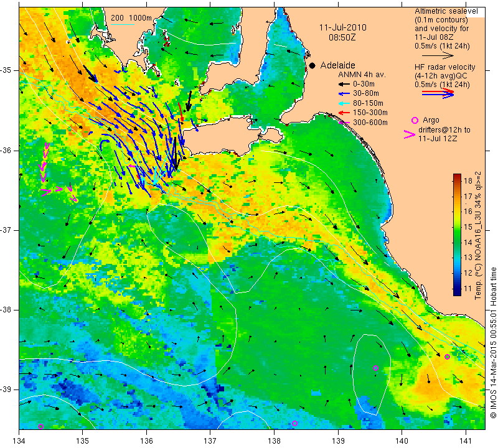This screenshot has height=448, width=498.
Task: Click longitude axis label 134
Action: [19, 441]
